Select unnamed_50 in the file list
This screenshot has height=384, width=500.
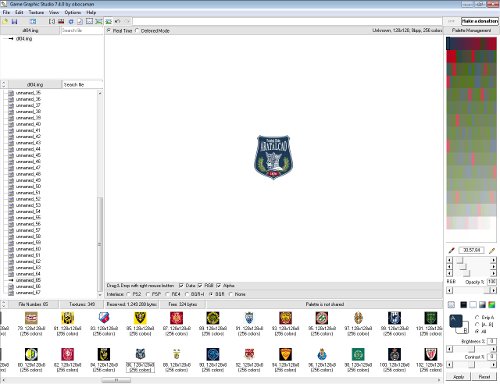(x=28, y=186)
